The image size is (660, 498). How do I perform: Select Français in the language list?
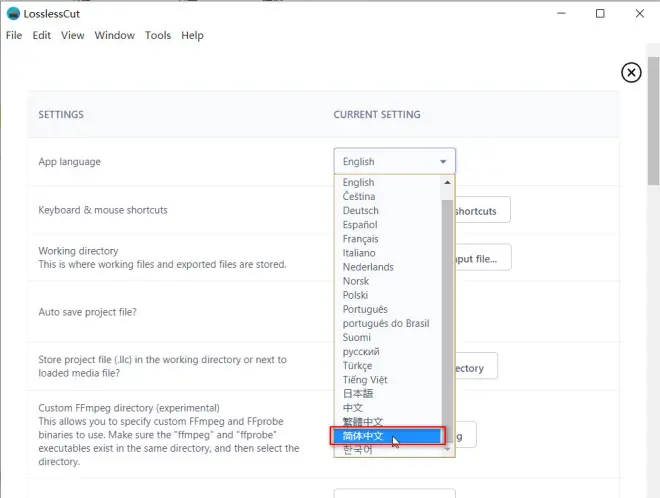tap(388, 239)
